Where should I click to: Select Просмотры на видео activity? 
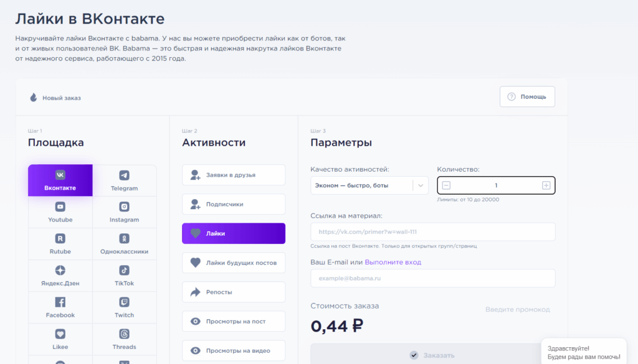(x=234, y=350)
